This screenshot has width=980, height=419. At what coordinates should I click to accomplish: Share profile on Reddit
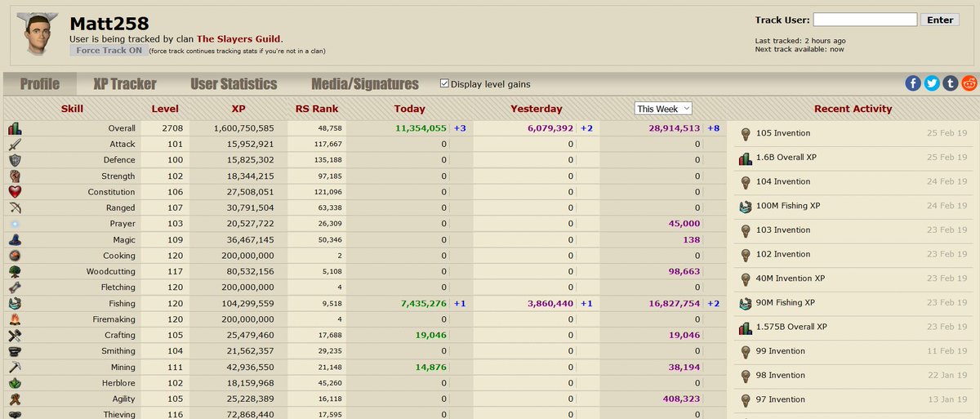point(969,82)
